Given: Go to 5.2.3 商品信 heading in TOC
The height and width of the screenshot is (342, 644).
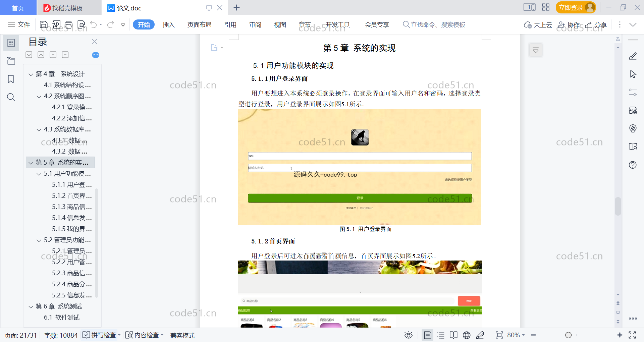Looking at the screenshot, I should pos(72,273).
